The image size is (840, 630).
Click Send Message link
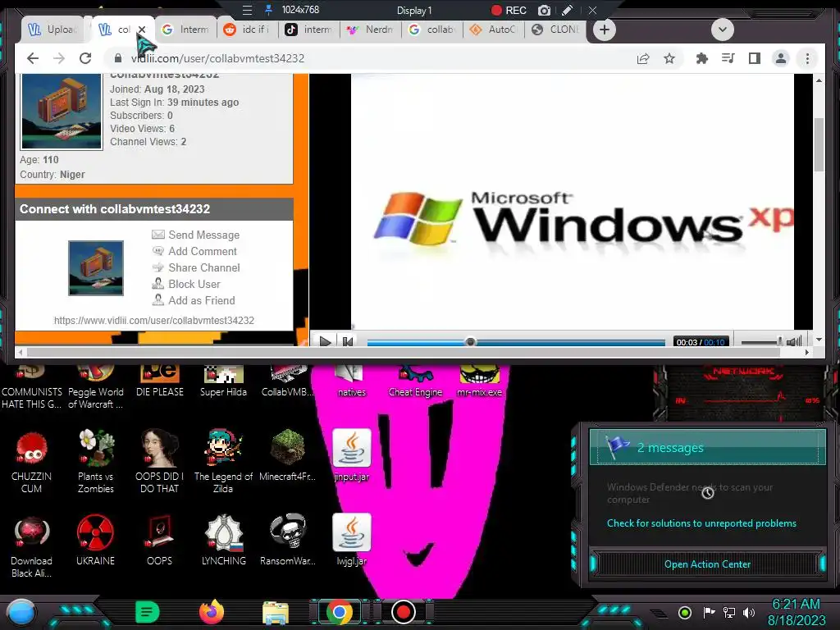[203, 235]
